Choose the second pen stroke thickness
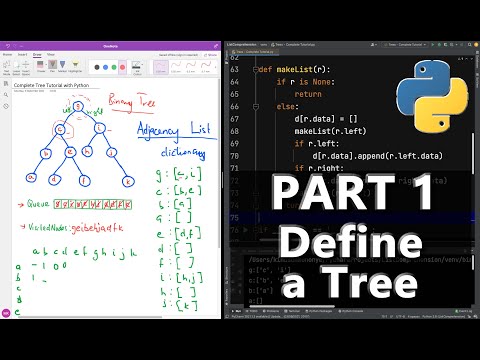480x360 pixels. point(176,67)
